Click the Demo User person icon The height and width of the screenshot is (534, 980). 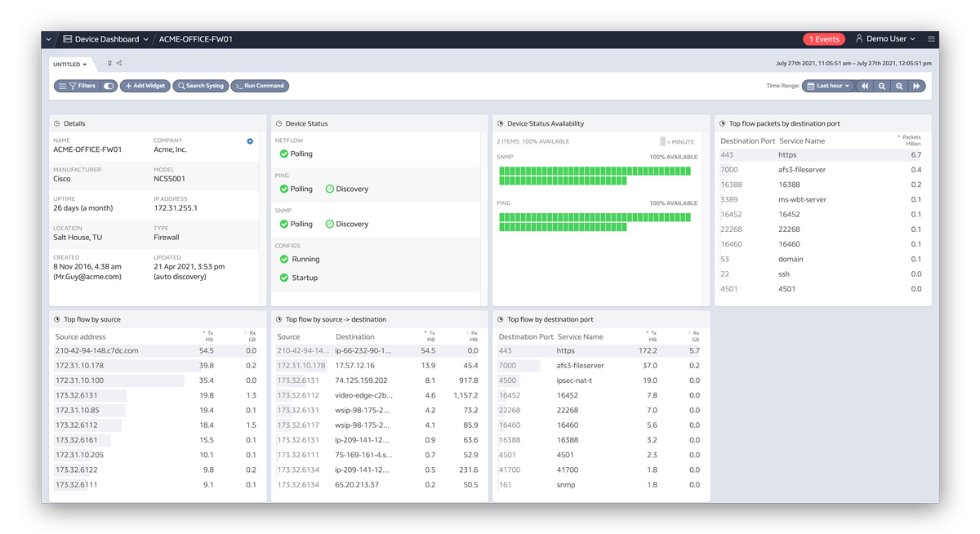pyautogui.click(x=859, y=38)
